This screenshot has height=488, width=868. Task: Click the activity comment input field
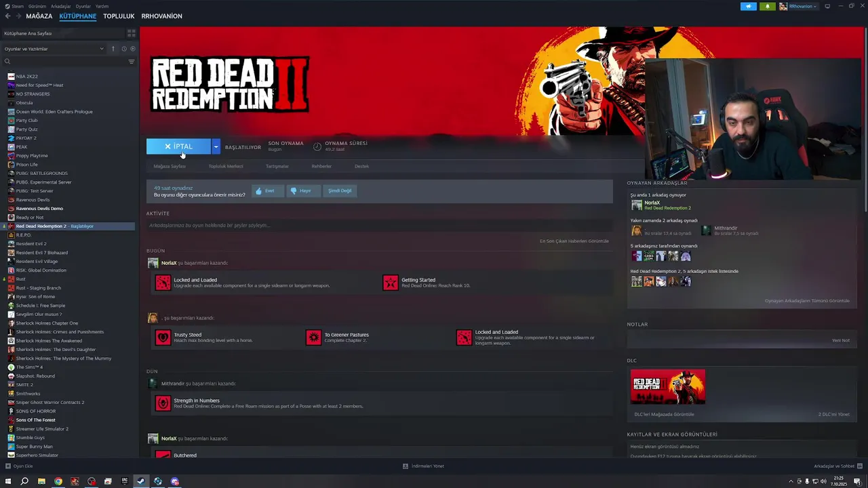click(x=379, y=225)
